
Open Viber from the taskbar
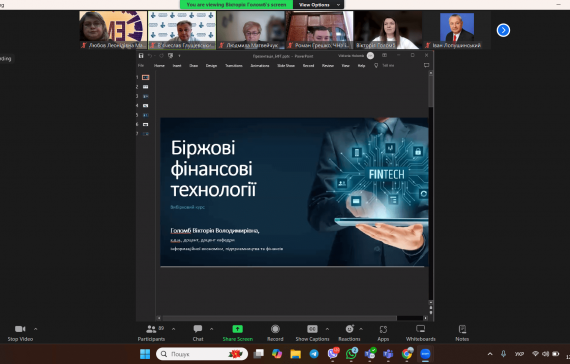pyautogui.click(x=333, y=354)
